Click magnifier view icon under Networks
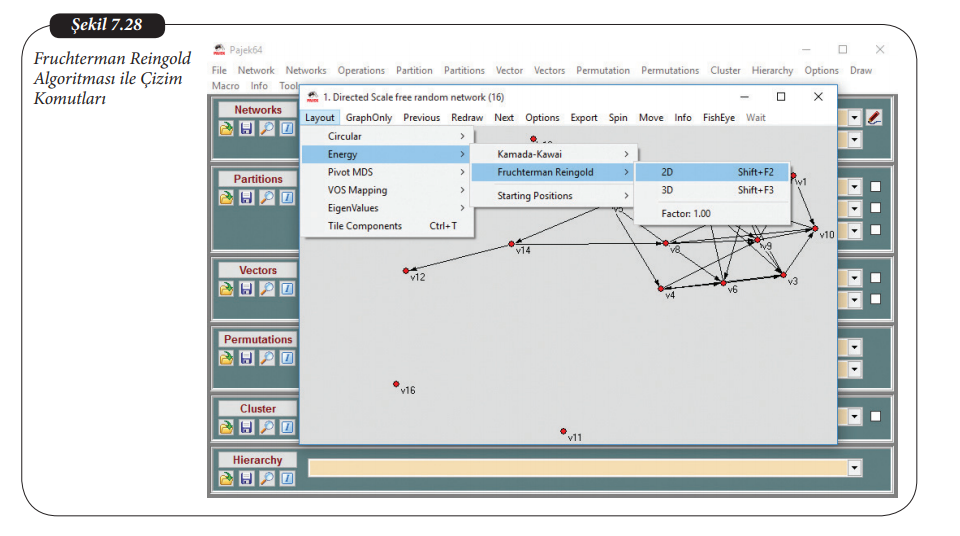Screen dimensions: 960x536 coord(266,128)
